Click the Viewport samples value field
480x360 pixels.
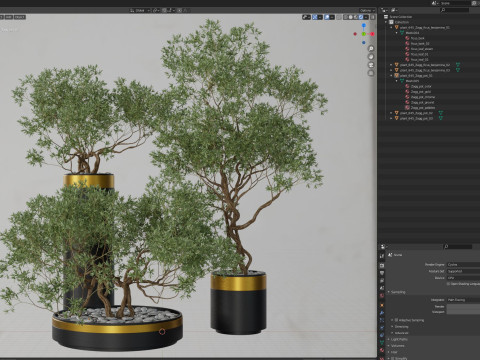tap(463, 312)
